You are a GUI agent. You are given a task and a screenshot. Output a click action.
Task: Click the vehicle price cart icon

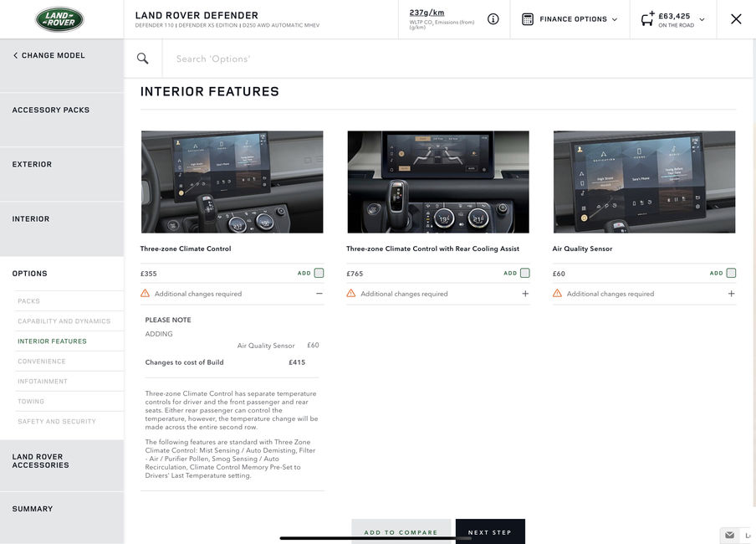pos(647,18)
